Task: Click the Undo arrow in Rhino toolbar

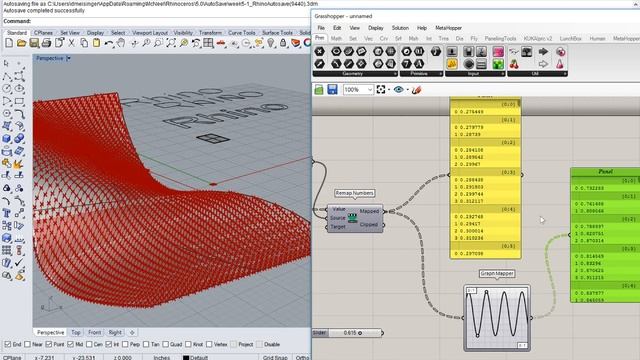Action: pos(109,43)
